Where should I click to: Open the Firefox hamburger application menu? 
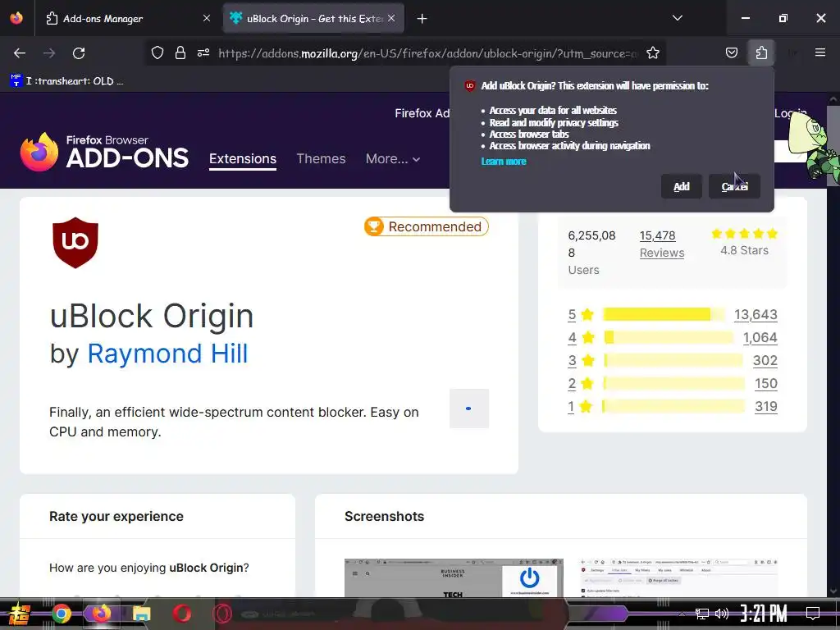click(819, 52)
